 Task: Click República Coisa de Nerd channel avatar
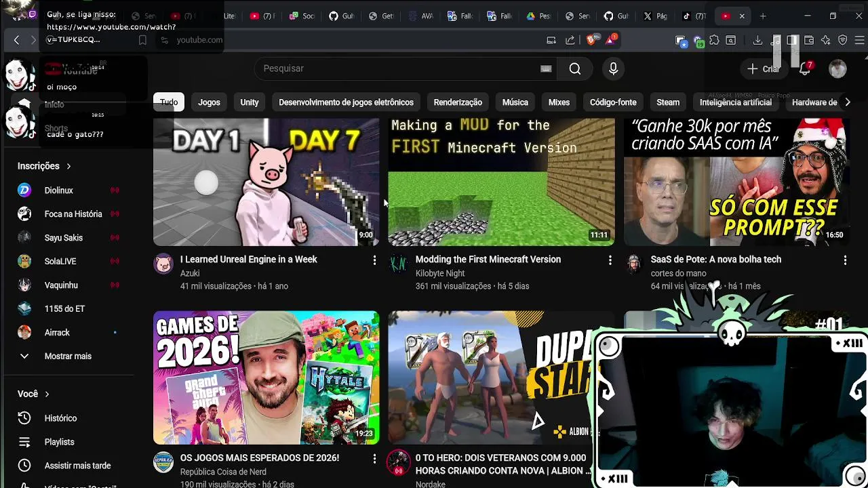pyautogui.click(x=163, y=462)
